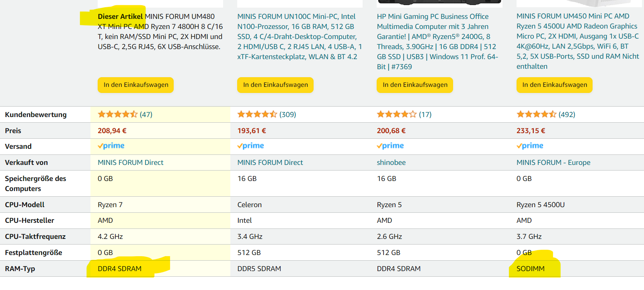The width and height of the screenshot is (644, 290).
Task: Open seller MINIS FORUM Direct under price 193,61 €
Action: (270, 162)
